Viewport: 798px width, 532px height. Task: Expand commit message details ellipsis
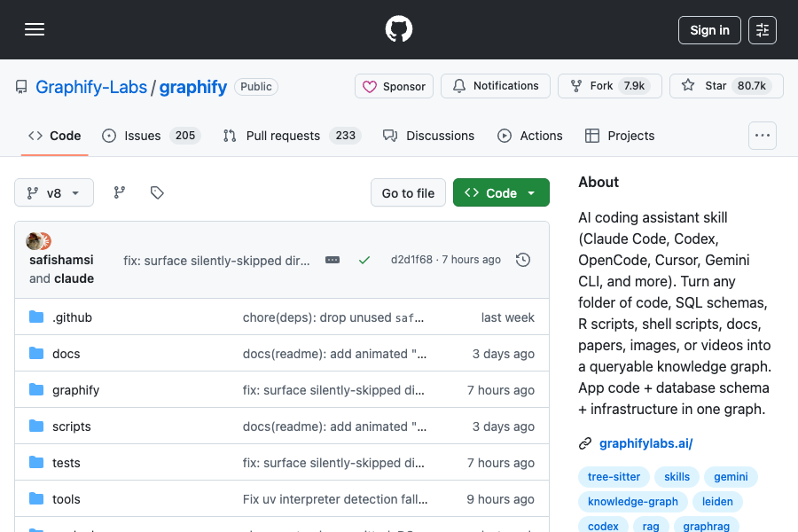coord(332,260)
